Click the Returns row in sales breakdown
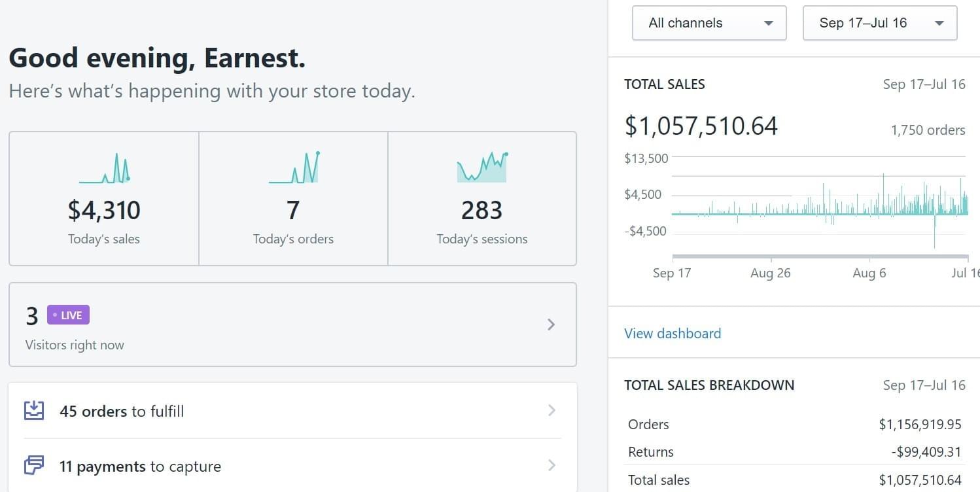 coord(794,452)
